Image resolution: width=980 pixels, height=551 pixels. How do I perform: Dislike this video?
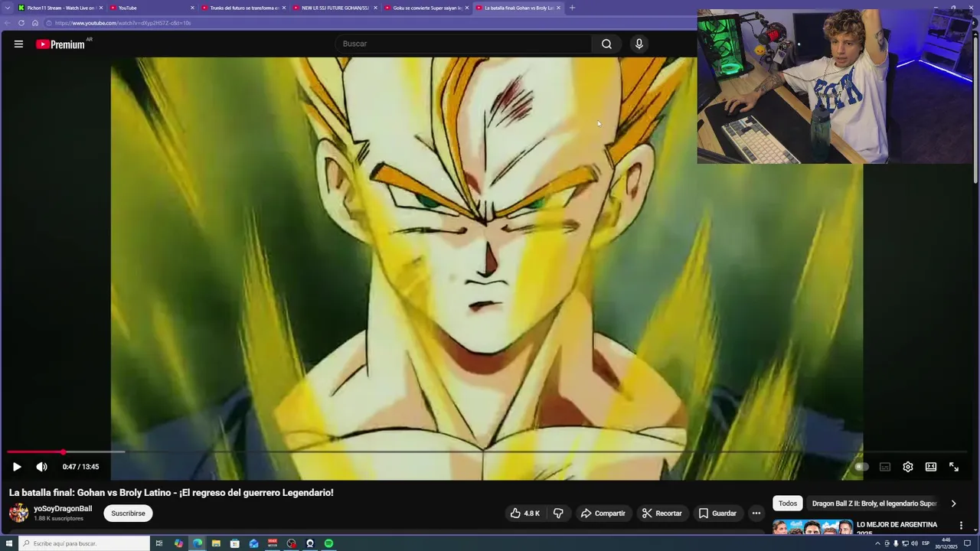click(x=558, y=514)
